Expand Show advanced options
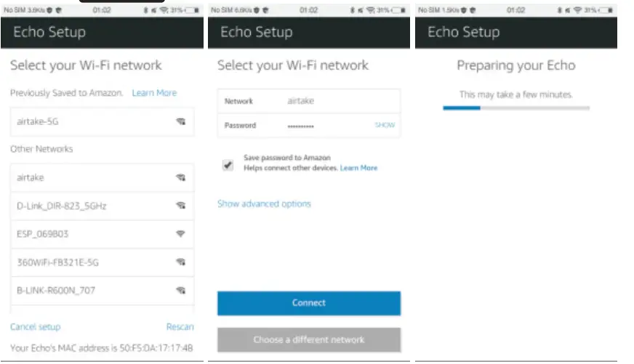The width and height of the screenshot is (634, 364). point(264,204)
